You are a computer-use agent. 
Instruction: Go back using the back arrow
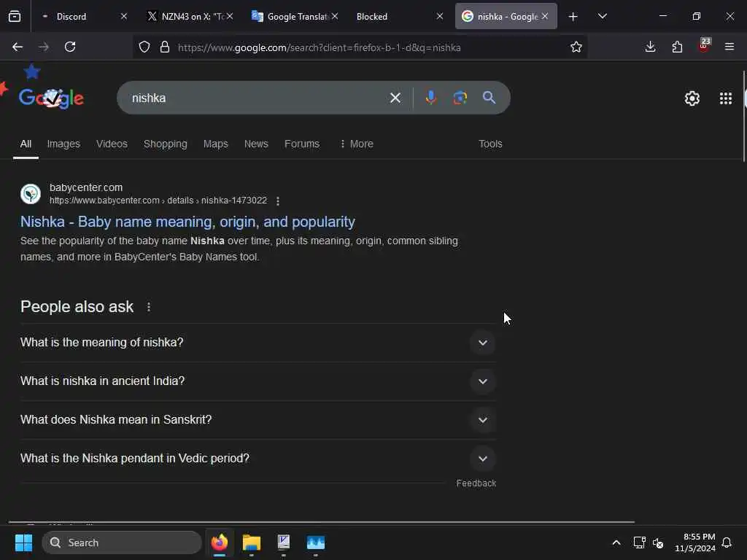(x=18, y=47)
